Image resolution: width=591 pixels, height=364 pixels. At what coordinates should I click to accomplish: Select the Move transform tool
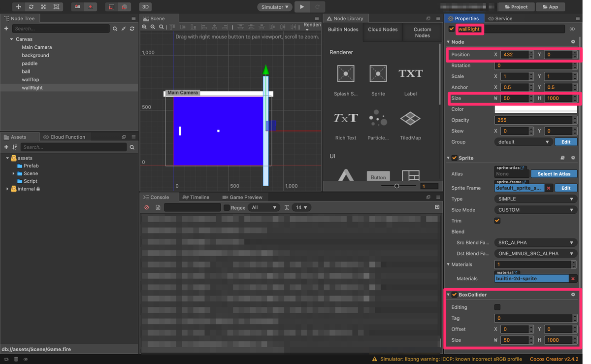18,7
